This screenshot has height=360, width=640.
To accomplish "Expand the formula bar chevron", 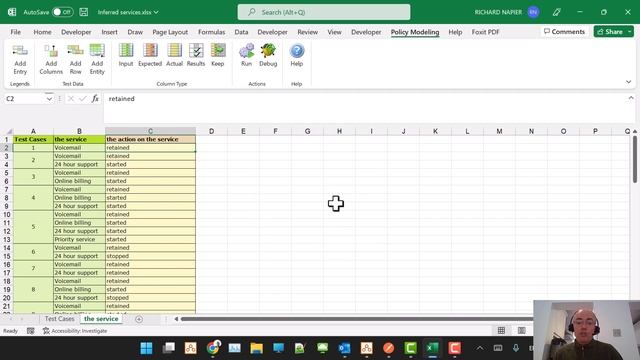I will point(631,98).
